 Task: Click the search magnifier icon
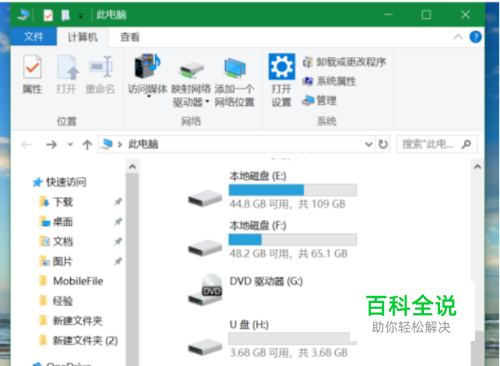466,144
